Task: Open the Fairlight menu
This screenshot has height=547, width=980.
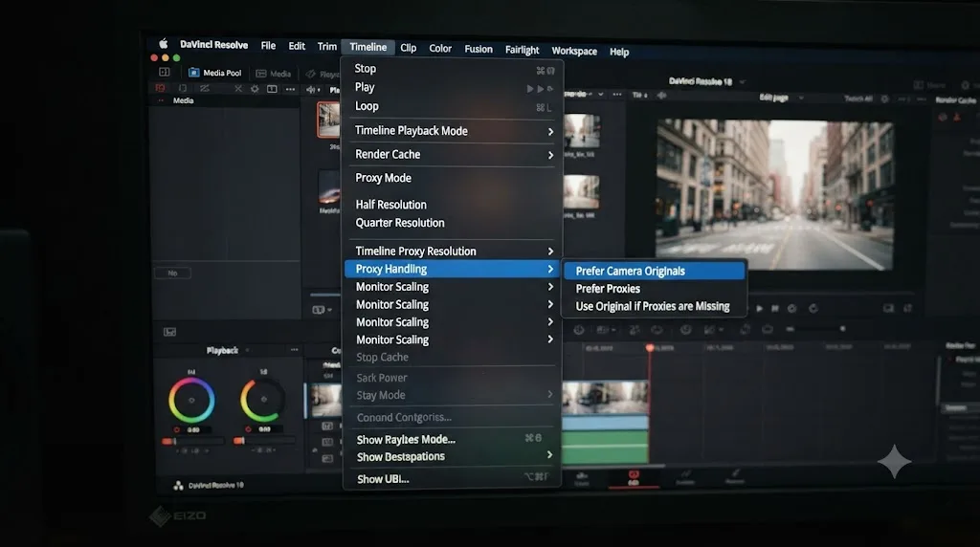Action: pyautogui.click(x=522, y=50)
